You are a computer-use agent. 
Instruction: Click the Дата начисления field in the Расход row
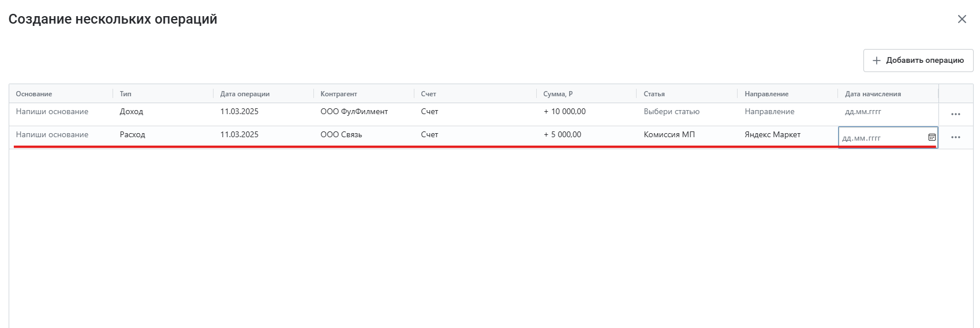[888, 137]
